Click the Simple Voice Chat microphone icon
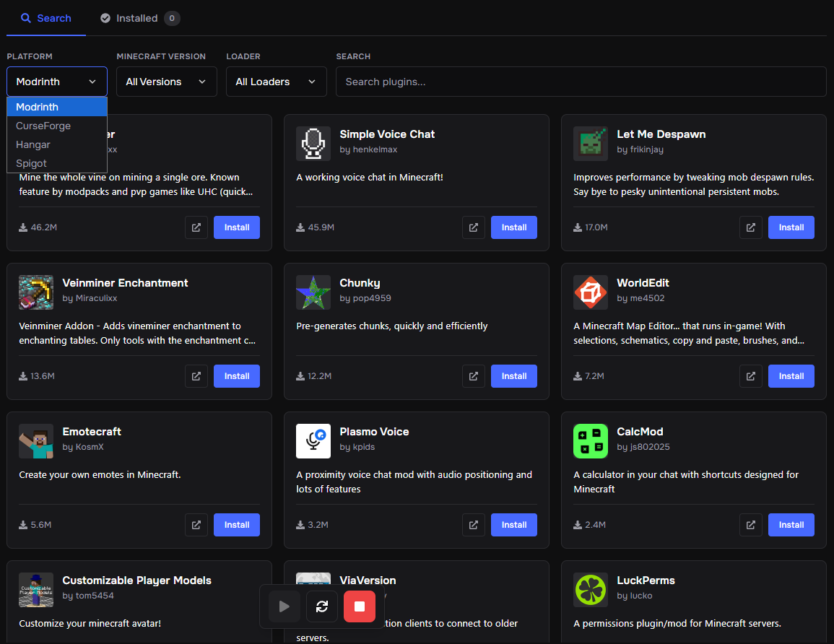834x644 pixels. coord(313,144)
